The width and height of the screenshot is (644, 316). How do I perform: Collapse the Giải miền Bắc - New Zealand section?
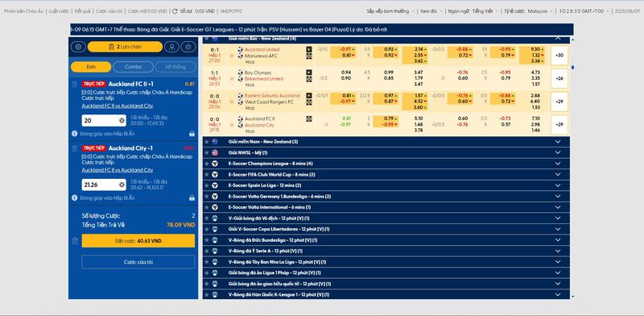point(557,38)
